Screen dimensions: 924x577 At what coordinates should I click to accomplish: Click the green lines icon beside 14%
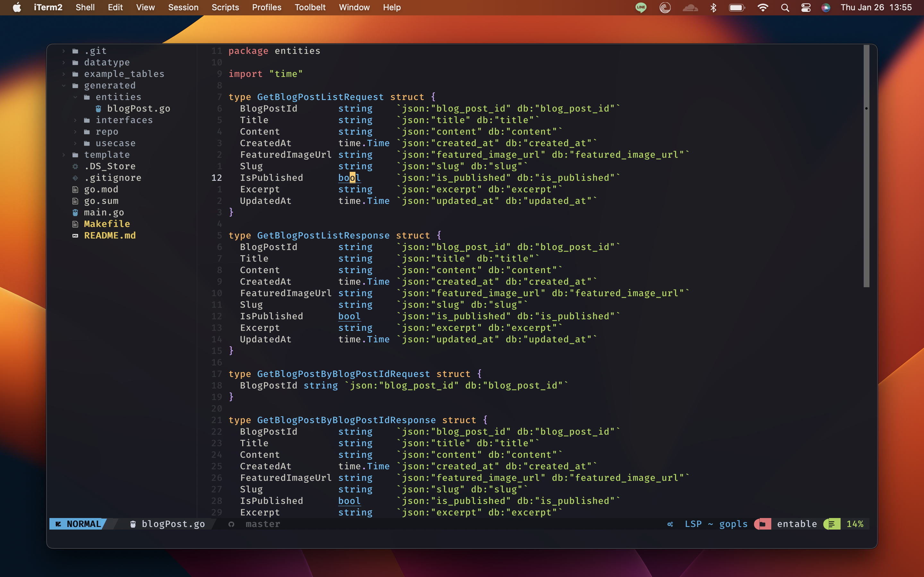[x=831, y=524]
